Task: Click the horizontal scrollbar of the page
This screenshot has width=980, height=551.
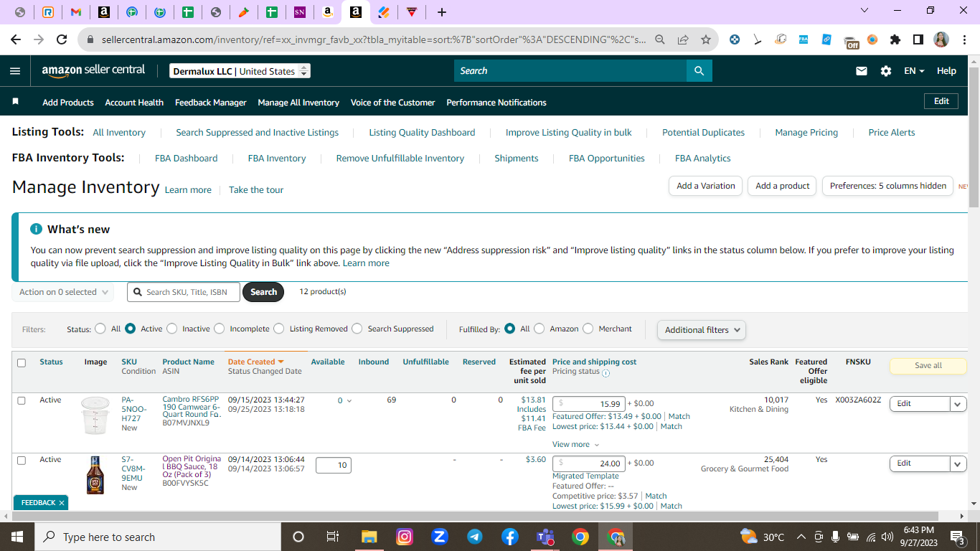Action: click(x=474, y=517)
